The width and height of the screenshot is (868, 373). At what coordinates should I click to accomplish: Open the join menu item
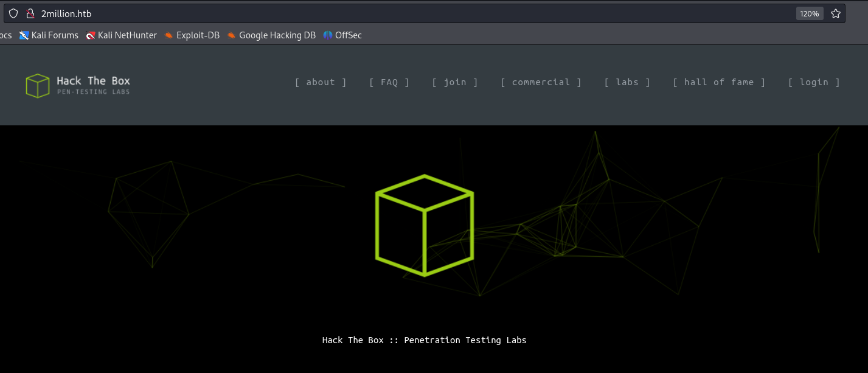point(455,82)
